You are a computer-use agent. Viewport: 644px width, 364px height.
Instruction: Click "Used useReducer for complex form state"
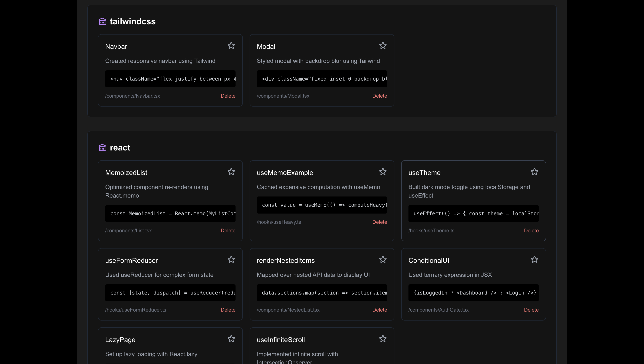[x=159, y=275]
